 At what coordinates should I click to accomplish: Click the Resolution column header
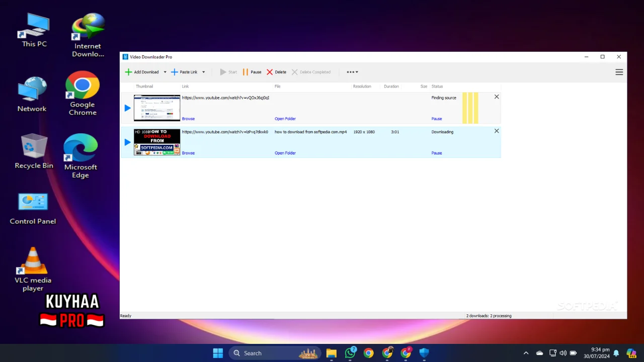point(362,86)
